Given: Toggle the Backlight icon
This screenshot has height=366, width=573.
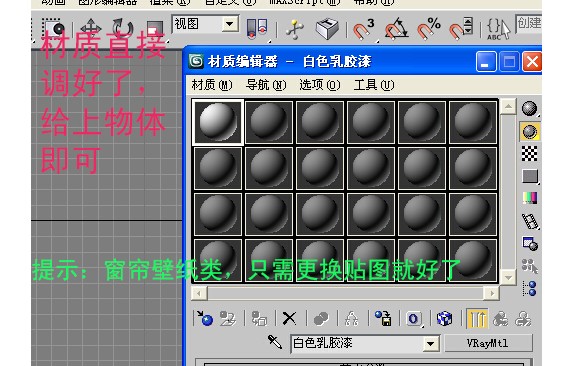Looking at the screenshot, I should pos(530,131).
